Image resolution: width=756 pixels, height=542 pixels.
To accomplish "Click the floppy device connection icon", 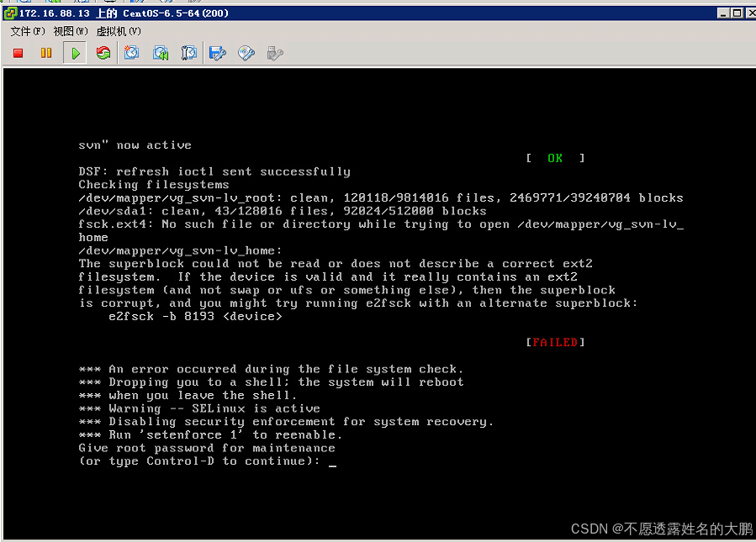I will [218, 53].
